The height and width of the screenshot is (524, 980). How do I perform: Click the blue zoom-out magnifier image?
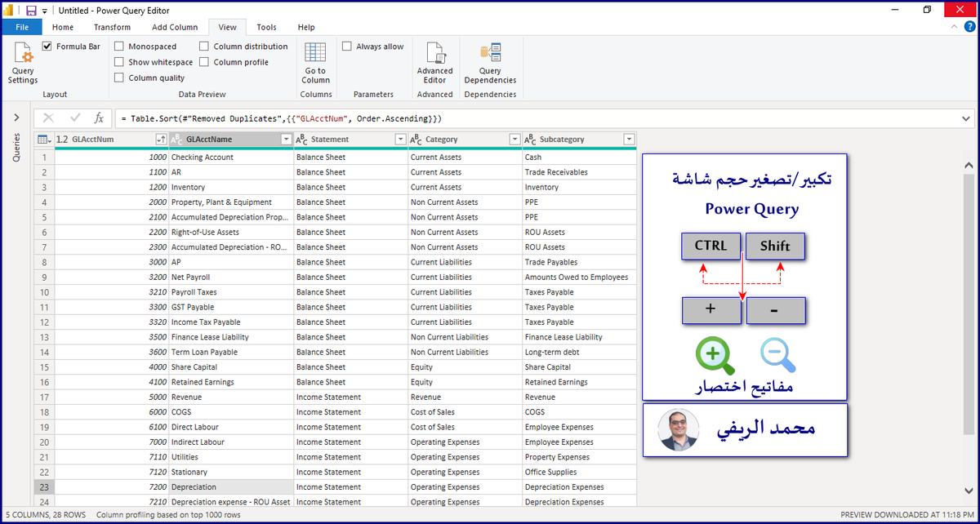[x=777, y=356]
